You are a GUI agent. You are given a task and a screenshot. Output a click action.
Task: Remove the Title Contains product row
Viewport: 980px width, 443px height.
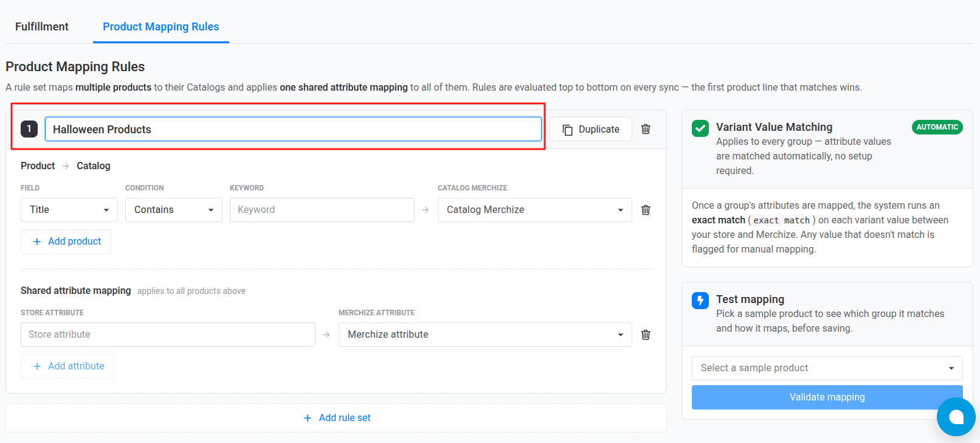646,210
